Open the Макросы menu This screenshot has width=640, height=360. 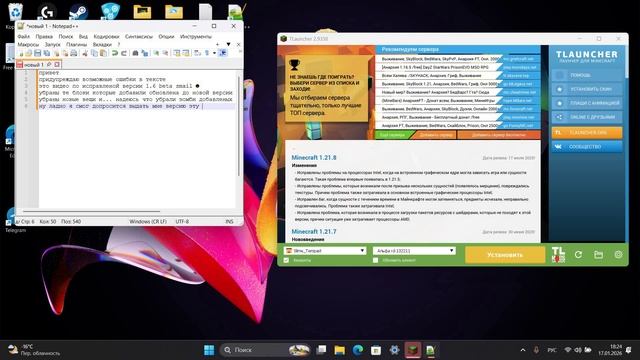28,44
